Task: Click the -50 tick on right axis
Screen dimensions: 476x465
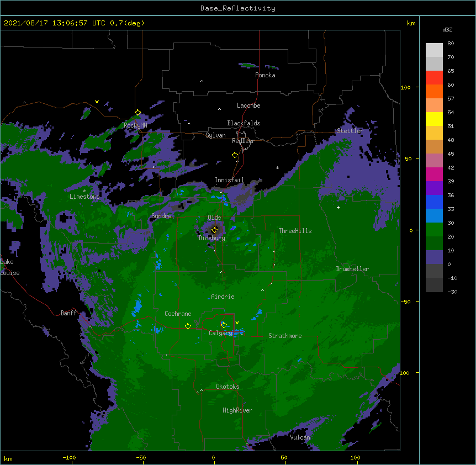Action: (x=405, y=302)
